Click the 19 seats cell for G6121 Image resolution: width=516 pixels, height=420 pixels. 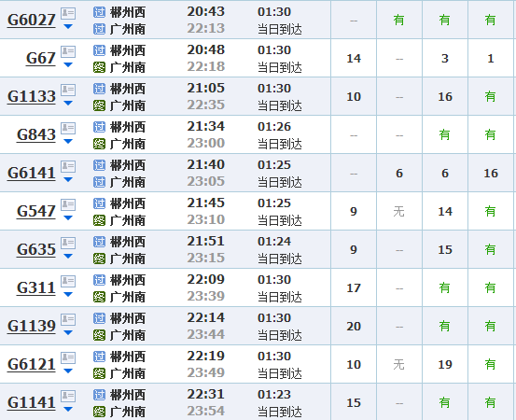click(445, 364)
